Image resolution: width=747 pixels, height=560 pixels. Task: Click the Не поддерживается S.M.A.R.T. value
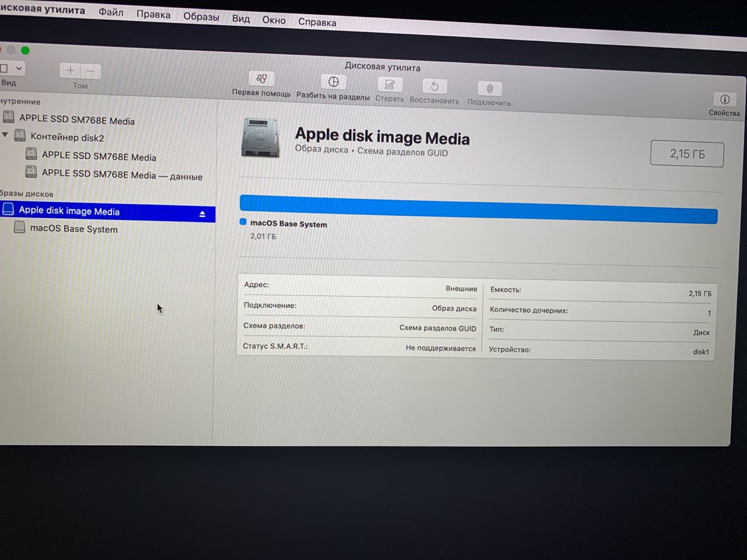pos(441,348)
